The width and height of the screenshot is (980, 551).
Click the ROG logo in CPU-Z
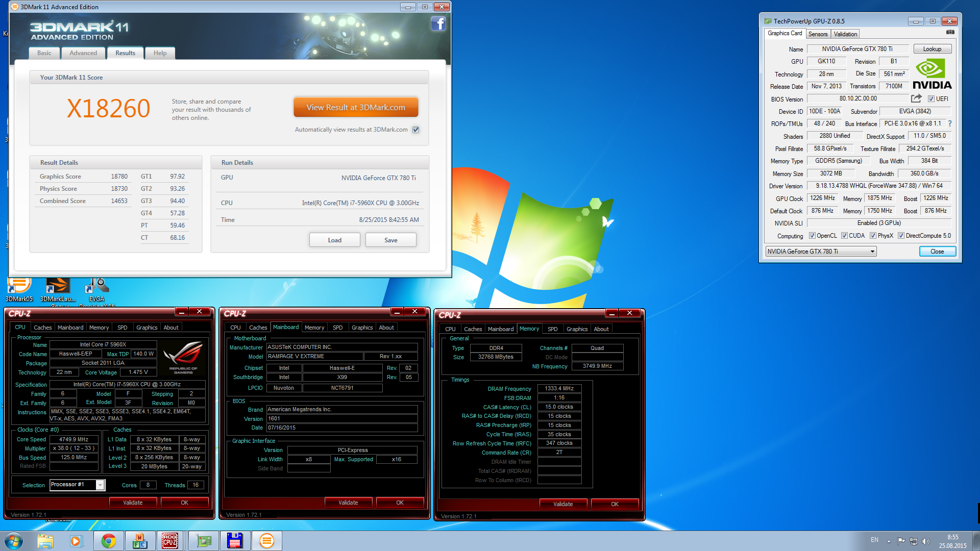click(x=183, y=357)
